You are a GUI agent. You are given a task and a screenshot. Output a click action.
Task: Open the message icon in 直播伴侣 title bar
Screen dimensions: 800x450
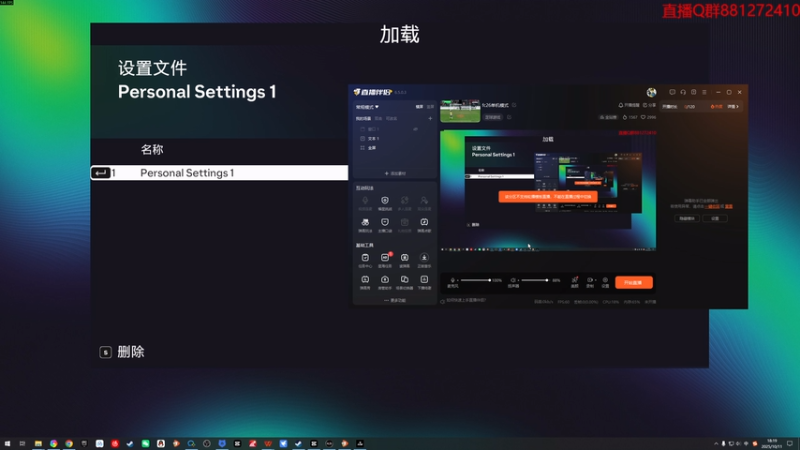click(672, 92)
